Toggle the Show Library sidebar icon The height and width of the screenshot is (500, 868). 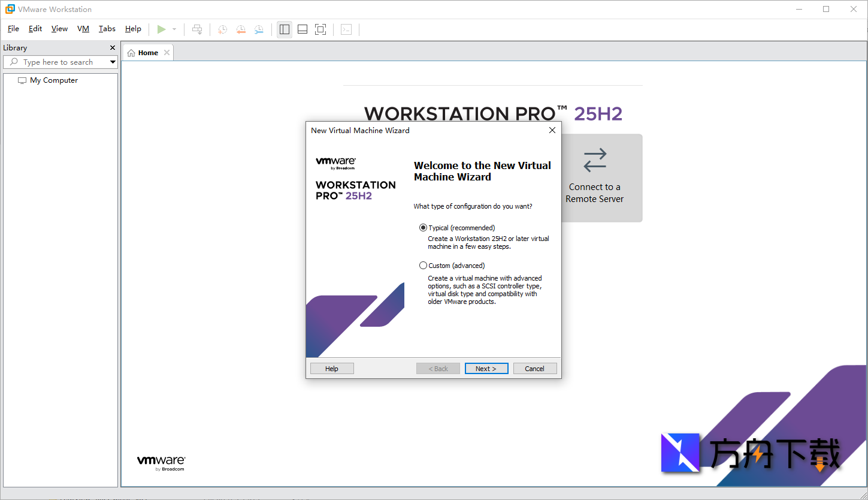284,29
